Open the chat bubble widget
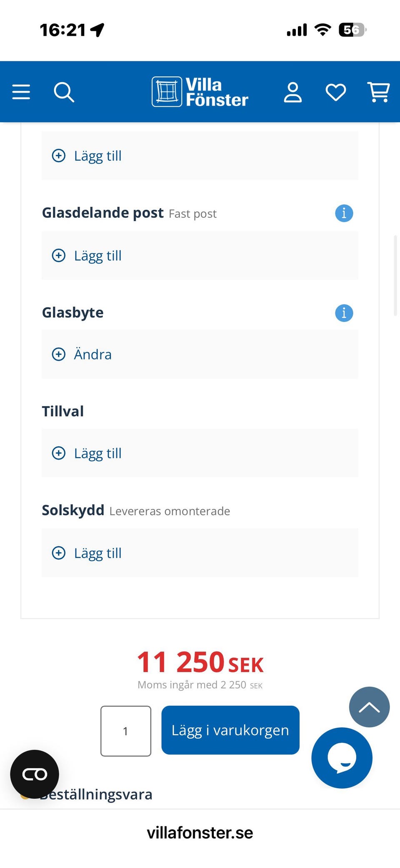Viewport: 400px width, 868px height. click(x=342, y=758)
